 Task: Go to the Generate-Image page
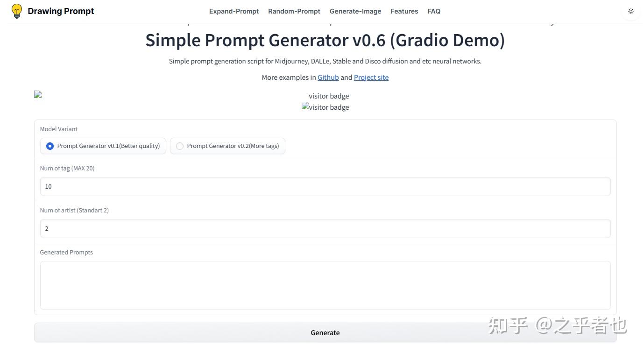[355, 11]
